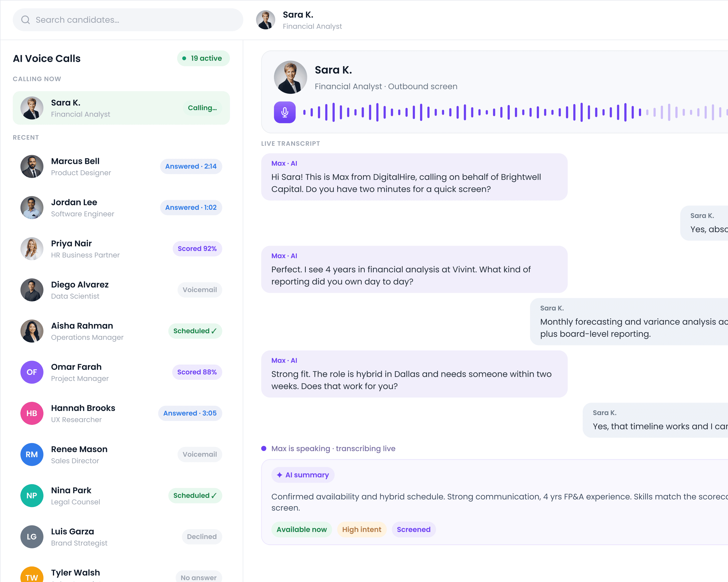Click the Confirmed availability summary text
Image resolution: width=728 pixels, height=582 pixels.
(x=500, y=502)
